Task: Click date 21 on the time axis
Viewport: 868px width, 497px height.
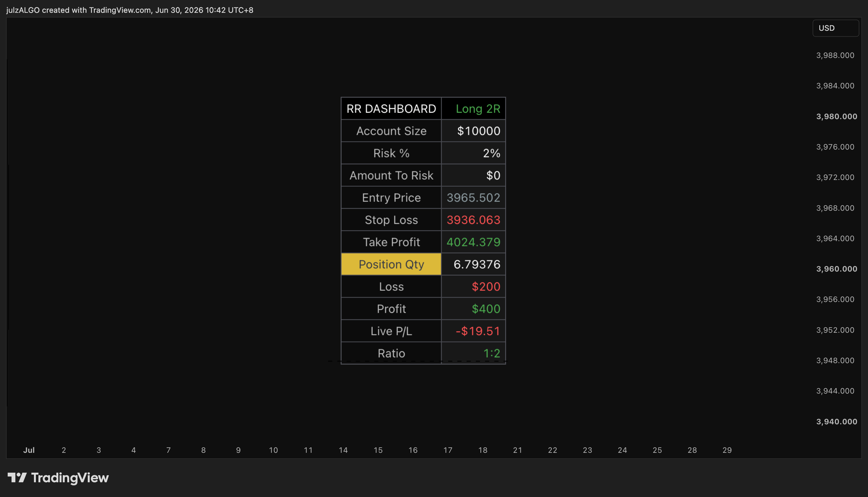Action: pos(518,450)
